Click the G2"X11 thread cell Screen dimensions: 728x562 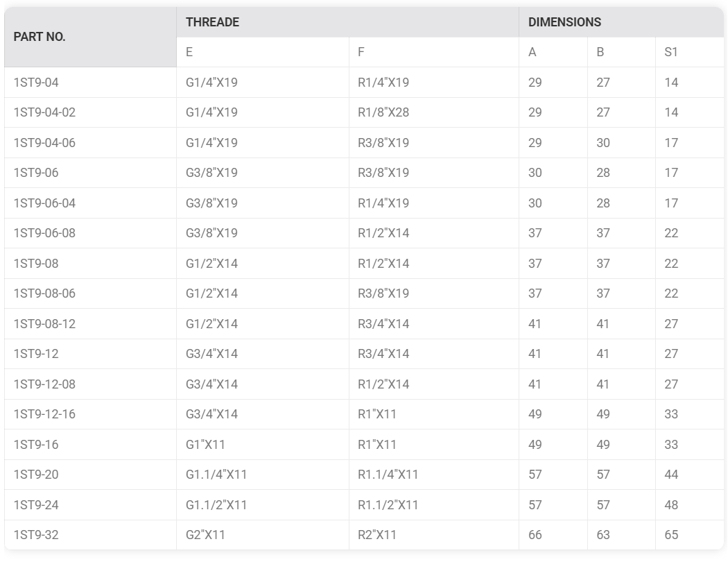point(205,535)
